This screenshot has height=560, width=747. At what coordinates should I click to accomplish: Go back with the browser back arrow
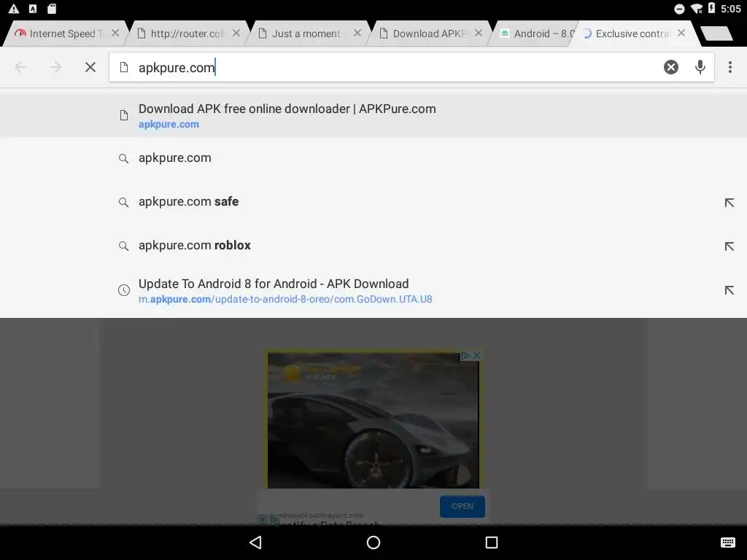[x=21, y=67]
